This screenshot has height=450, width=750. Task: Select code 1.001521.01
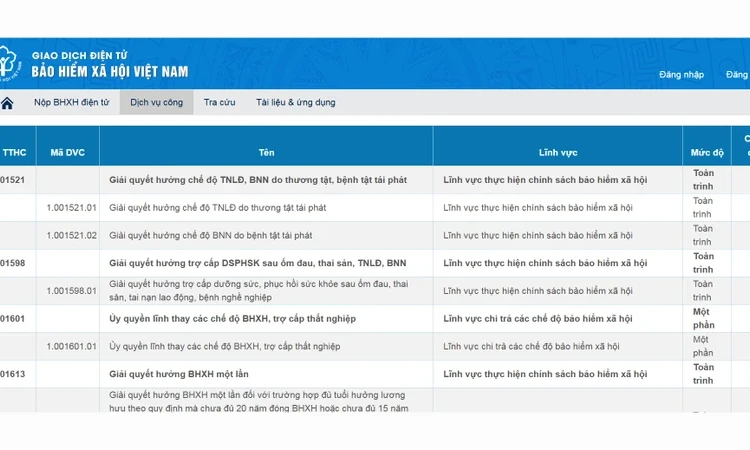pos(71,208)
